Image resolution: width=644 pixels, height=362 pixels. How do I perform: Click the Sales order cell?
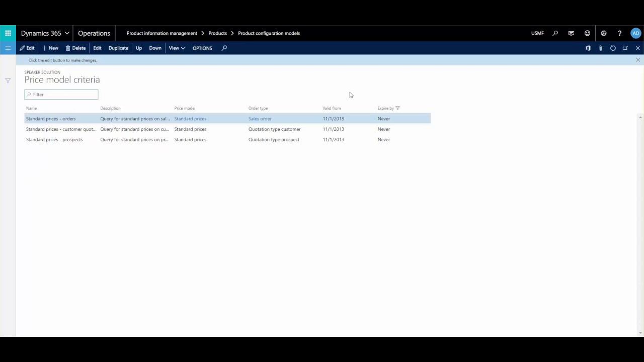pyautogui.click(x=260, y=119)
